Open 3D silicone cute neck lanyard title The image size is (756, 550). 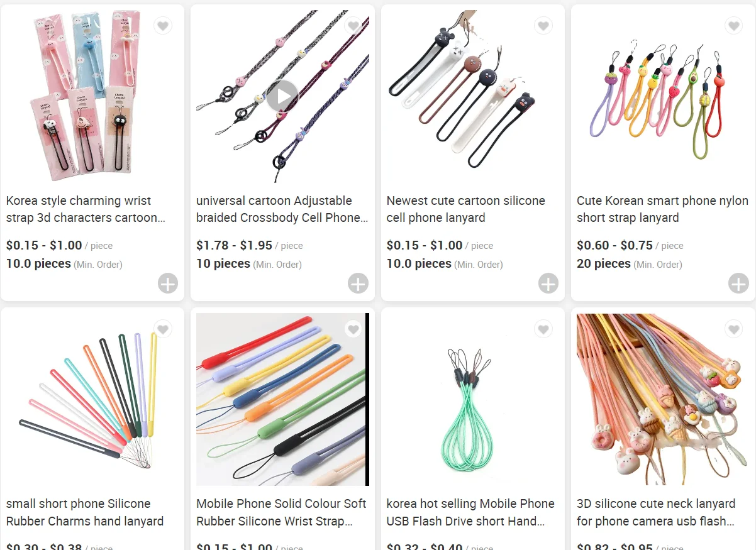click(x=656, y=512)
